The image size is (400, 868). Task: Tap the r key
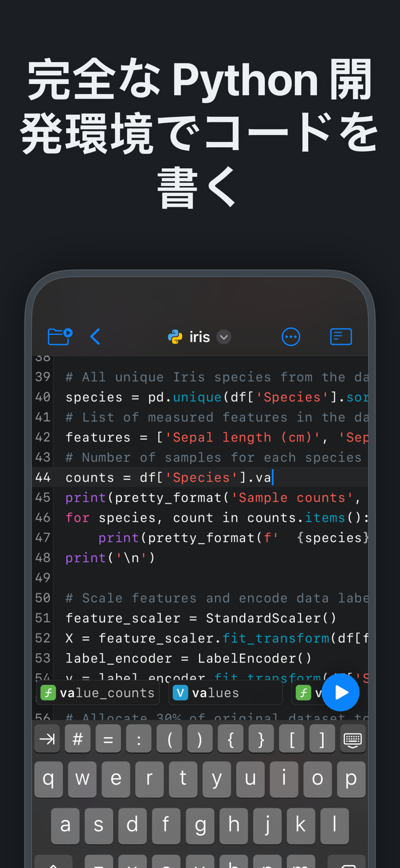pos(149,779)
